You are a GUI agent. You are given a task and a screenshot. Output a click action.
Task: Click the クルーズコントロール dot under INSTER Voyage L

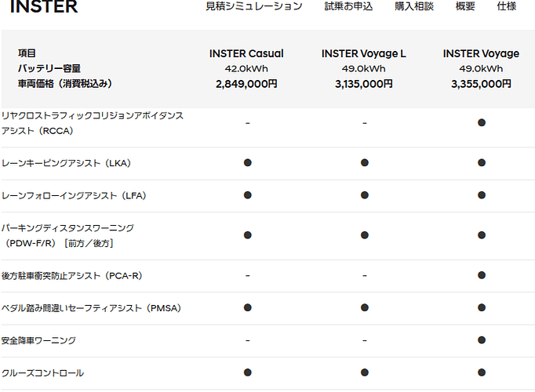click(365, 372)
